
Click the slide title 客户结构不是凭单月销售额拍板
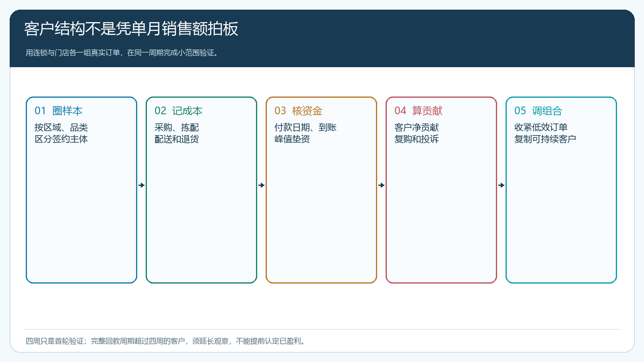coord(131,29)
